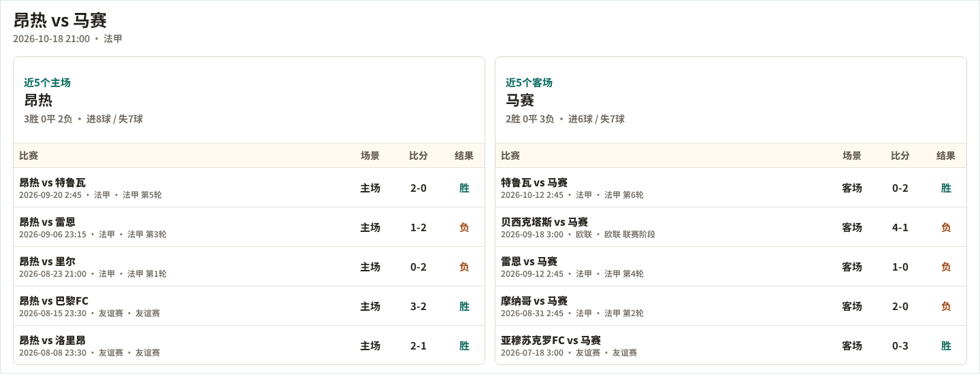980x374 pixels.
Task: Click the page title 昂热 vs 马赛
Action: (x=60, y=20)
